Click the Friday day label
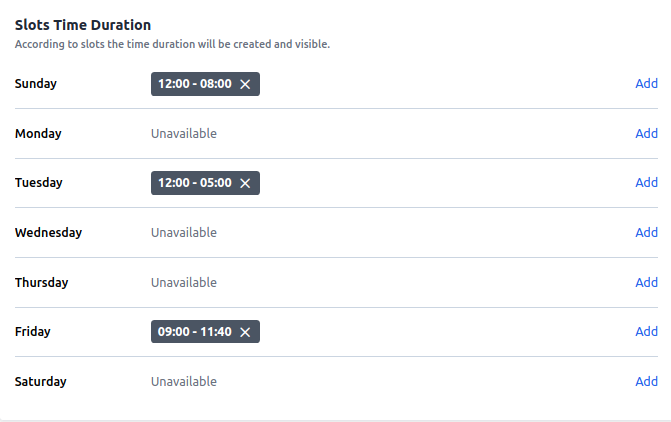671x422 pixels. pyautogui.click(x=33, y=332)
